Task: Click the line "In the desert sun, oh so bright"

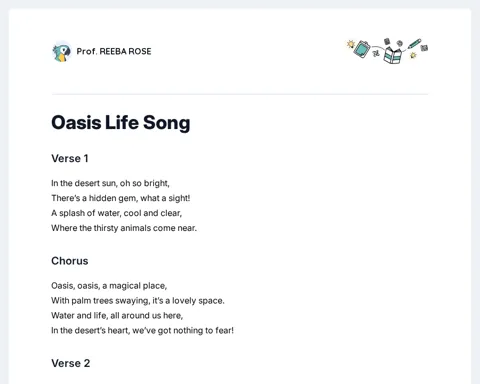Action: pos(110,183)
